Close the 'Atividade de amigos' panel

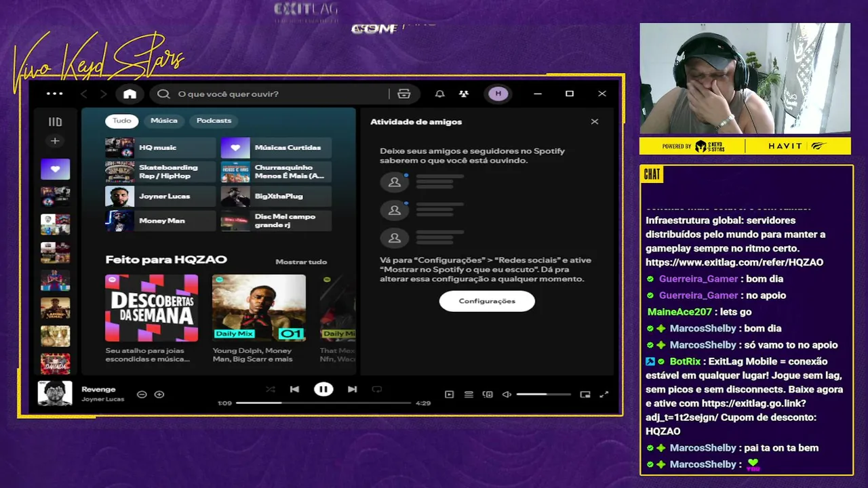coord(595,122)
